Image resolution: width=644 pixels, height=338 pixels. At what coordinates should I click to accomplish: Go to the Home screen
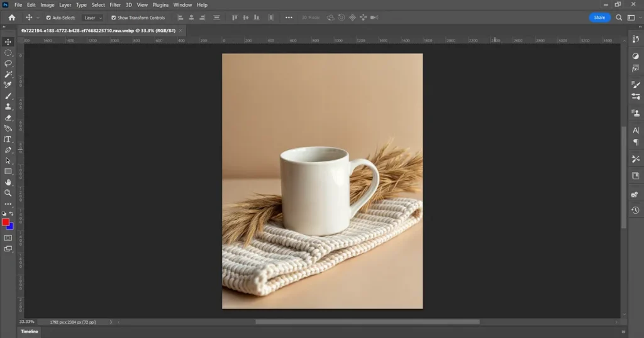coord(12,18)
